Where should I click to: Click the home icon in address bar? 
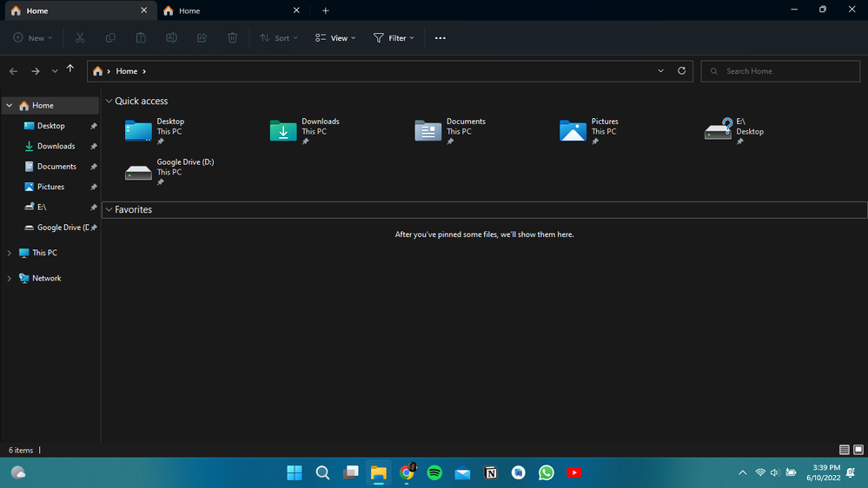pos(98,71)
